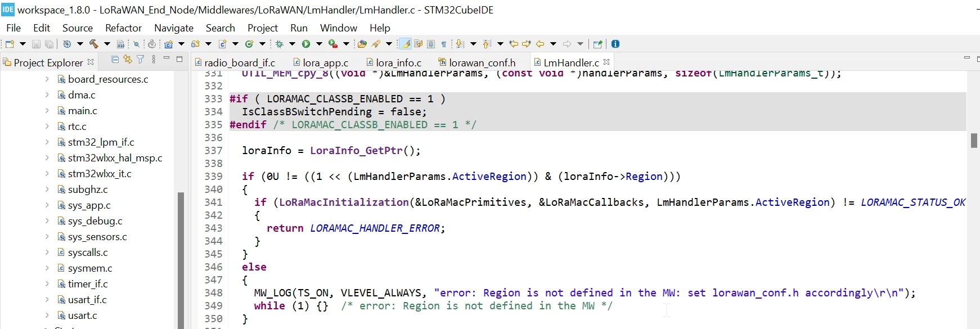
Task: Open Back navigation history dropdown
Action: (x=553, y=44)
